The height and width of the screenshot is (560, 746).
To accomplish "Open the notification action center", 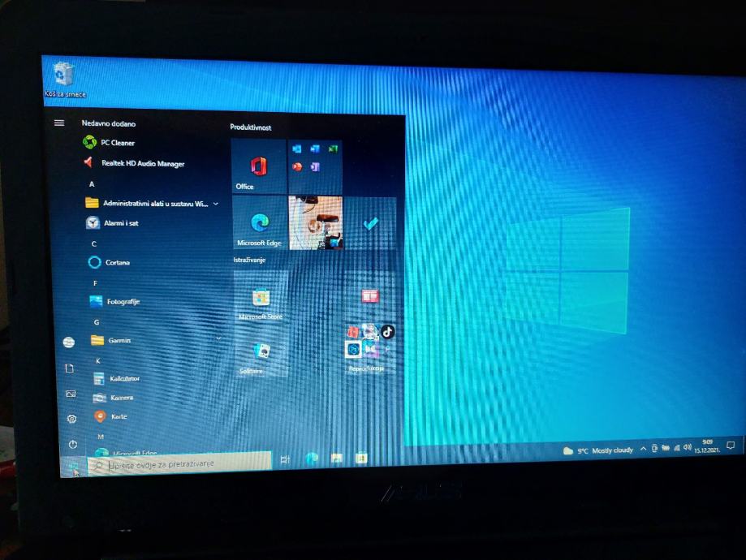I will 731,446.
